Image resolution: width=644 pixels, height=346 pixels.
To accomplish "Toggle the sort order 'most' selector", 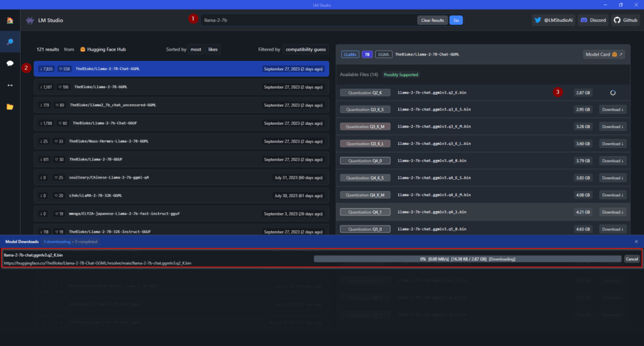I will pyautogui.click(x=196, y=49).
